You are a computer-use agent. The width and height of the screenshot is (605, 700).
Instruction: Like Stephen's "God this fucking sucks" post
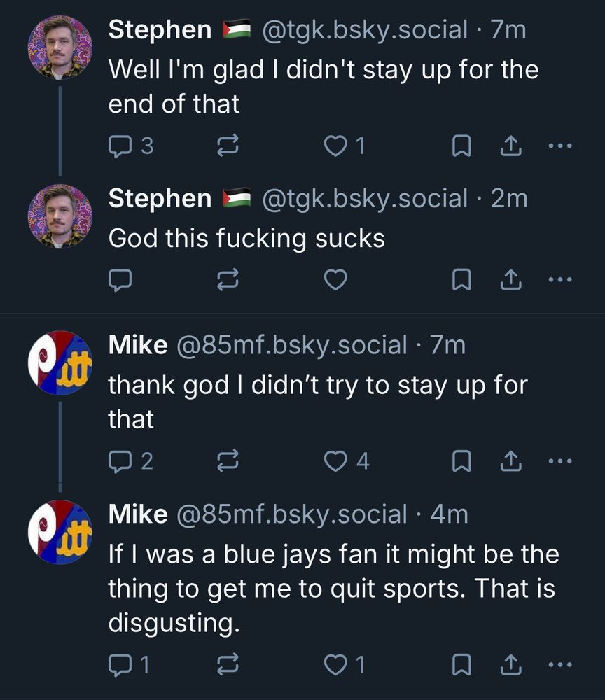pyautogui.click(x=337, y=280)
